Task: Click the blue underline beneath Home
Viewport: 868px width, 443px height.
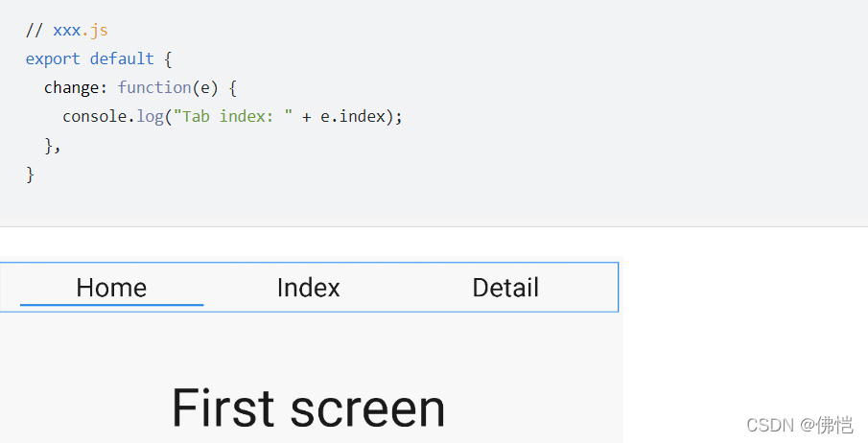Action: [x=112, y=305]
